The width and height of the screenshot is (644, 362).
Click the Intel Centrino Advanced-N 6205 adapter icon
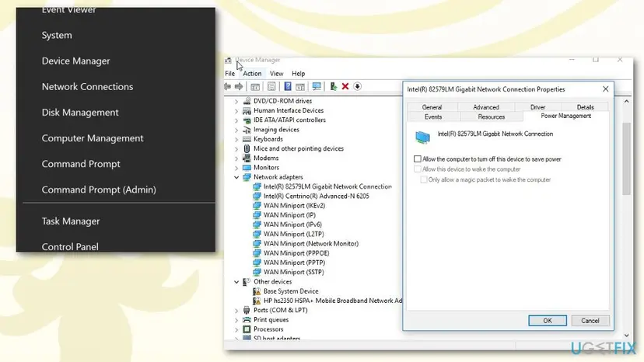click(257, 196)
